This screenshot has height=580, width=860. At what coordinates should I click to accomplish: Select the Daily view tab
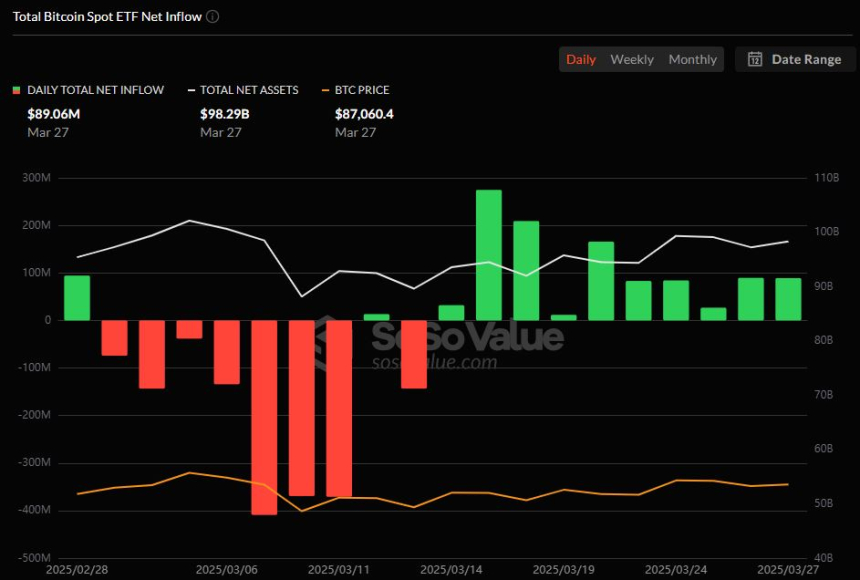pos(581,59)
